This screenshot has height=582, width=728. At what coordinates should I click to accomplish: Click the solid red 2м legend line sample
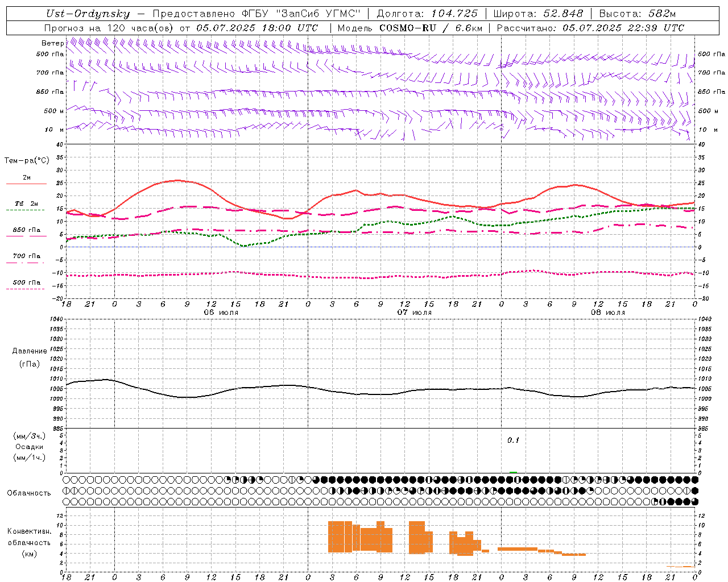[x=26, y=184]
